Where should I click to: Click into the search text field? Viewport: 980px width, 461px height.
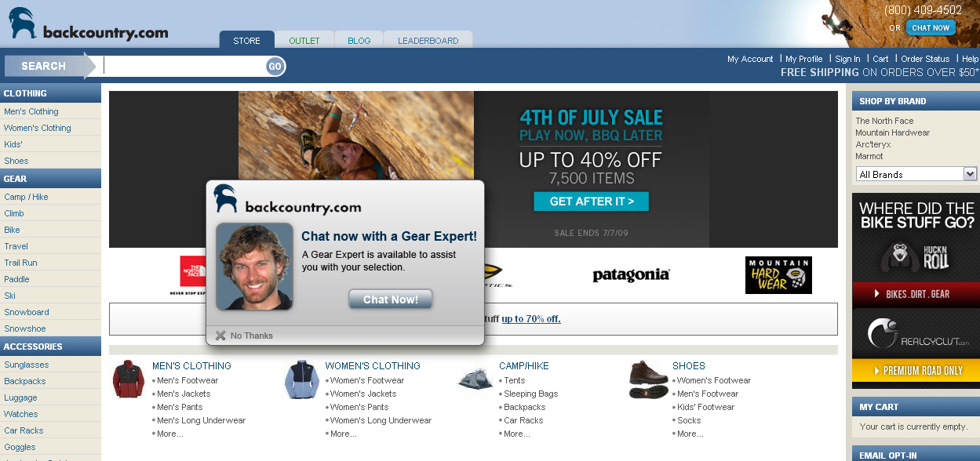click(184, 67)
